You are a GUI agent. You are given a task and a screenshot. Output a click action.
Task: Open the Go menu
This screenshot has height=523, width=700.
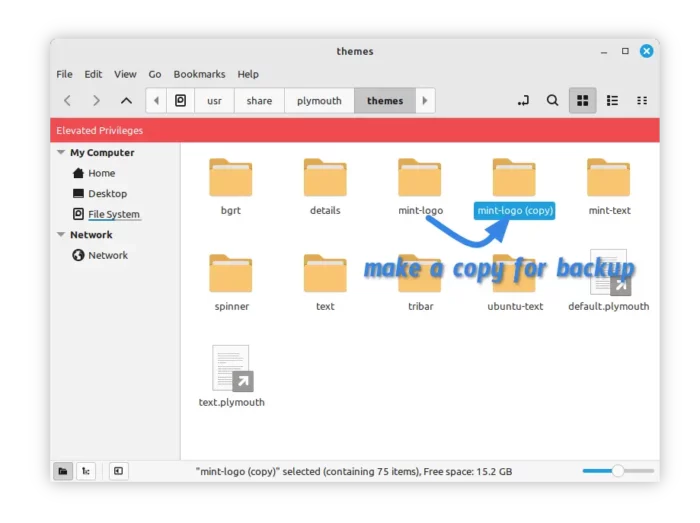[x=155, y=74]
